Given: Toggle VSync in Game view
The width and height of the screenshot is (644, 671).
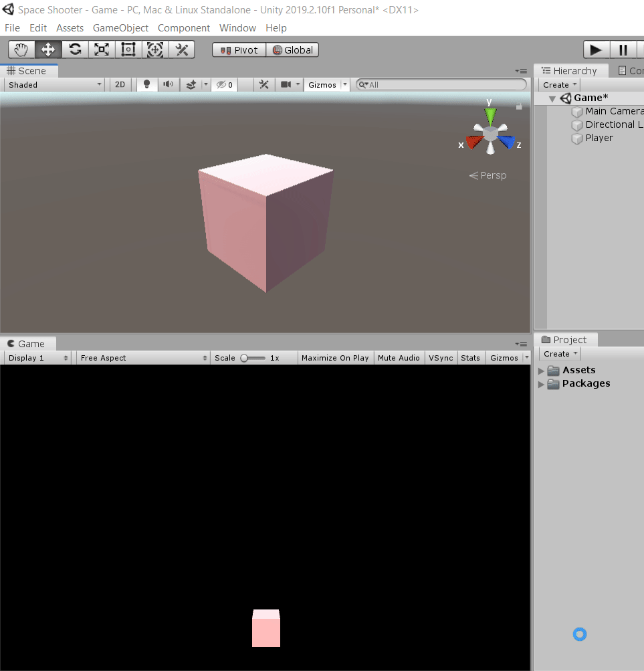Looking at the screenshot, I should 441,358.
